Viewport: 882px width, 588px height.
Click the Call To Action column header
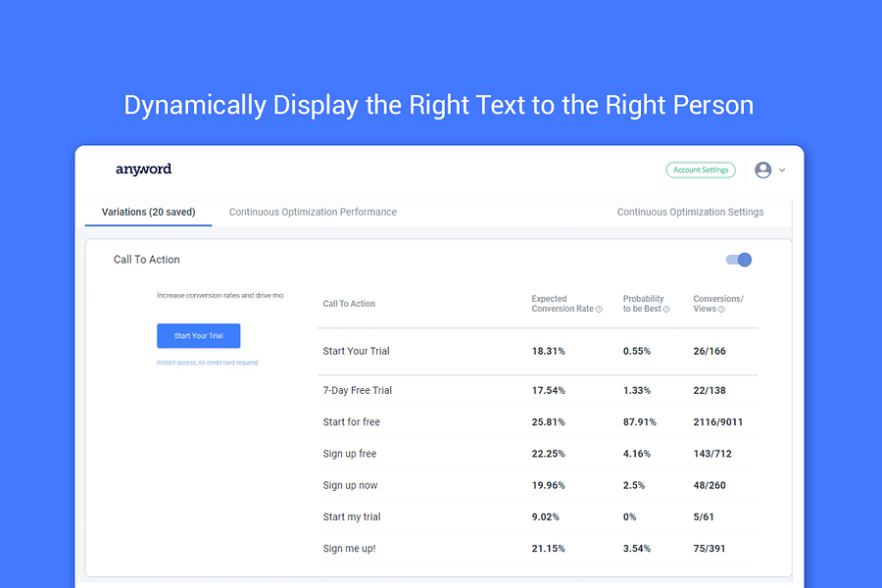point(349,304)
